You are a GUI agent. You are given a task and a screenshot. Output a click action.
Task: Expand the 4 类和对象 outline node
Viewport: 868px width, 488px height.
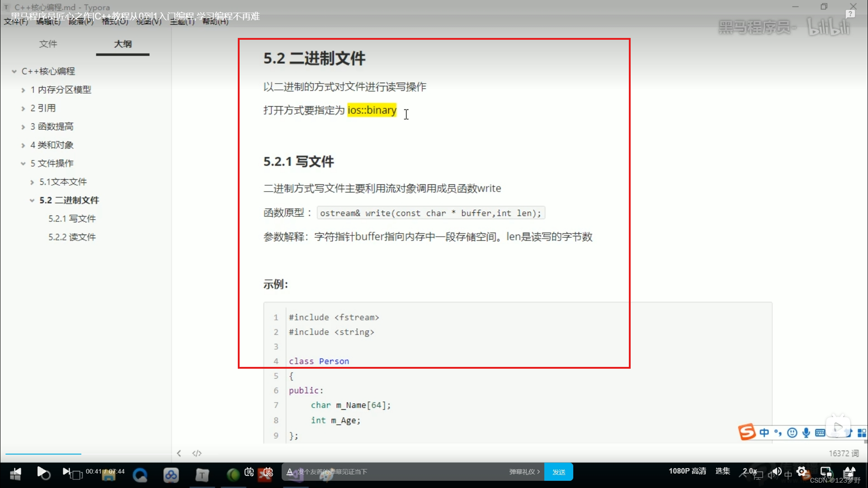point(23,145)
